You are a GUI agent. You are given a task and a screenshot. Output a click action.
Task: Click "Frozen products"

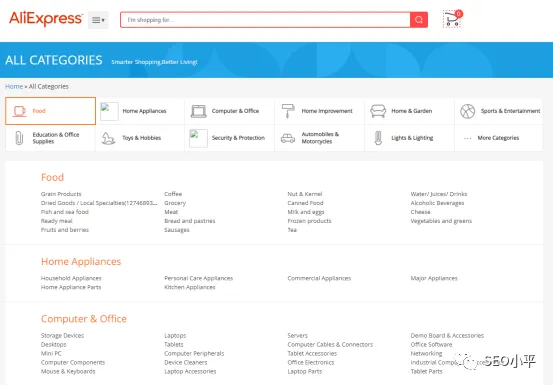pyautogui.click(x=309, y=221)
